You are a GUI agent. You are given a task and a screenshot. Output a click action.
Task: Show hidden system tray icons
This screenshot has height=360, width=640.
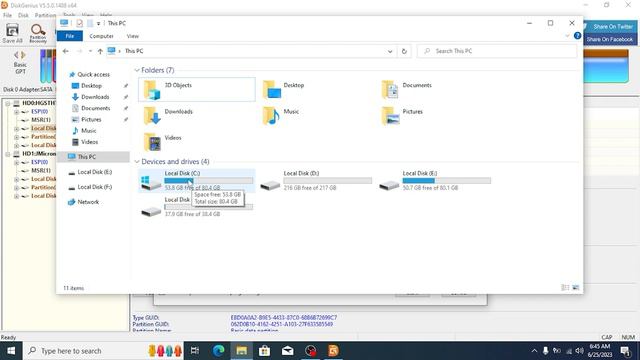(534, 351)
